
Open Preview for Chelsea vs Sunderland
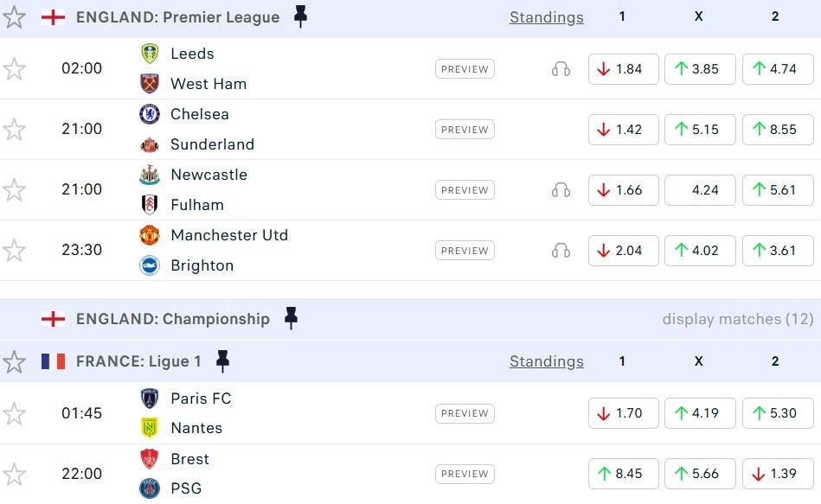point(465,130)
